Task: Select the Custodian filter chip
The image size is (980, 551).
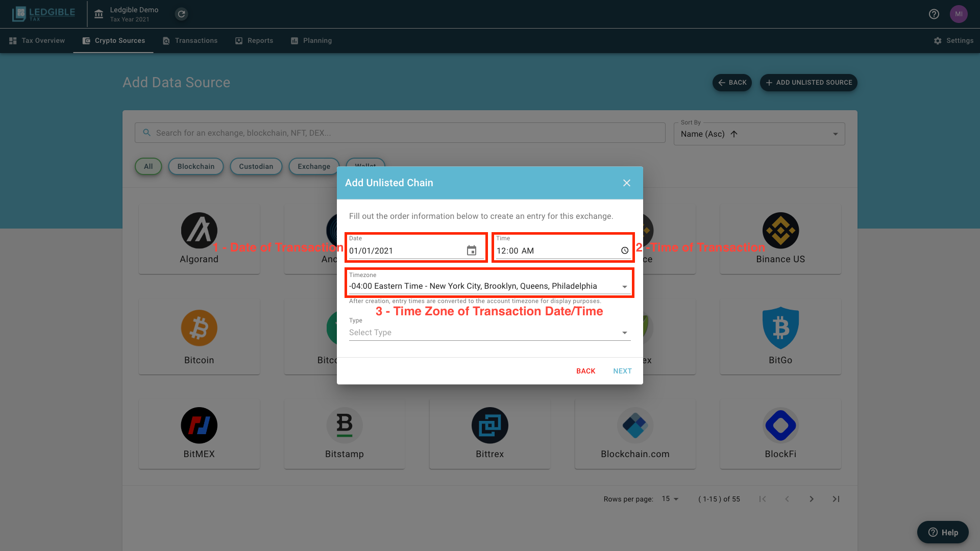Action: [x=256, y=166]
